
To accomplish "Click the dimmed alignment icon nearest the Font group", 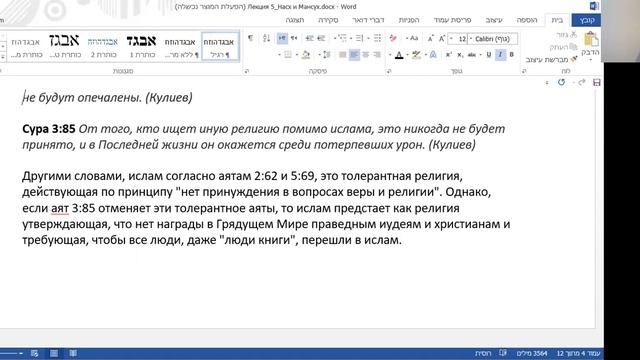I will pyautogui.click(x=377, y=55).
